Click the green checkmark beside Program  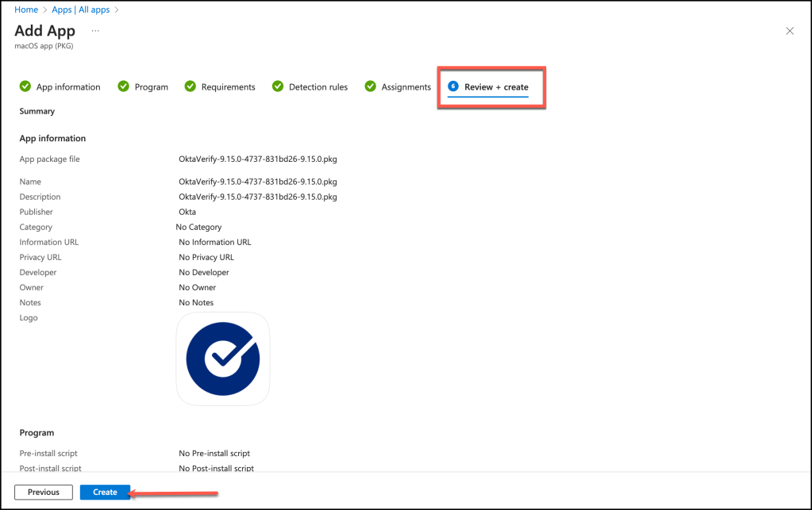[x=123, y=86]
